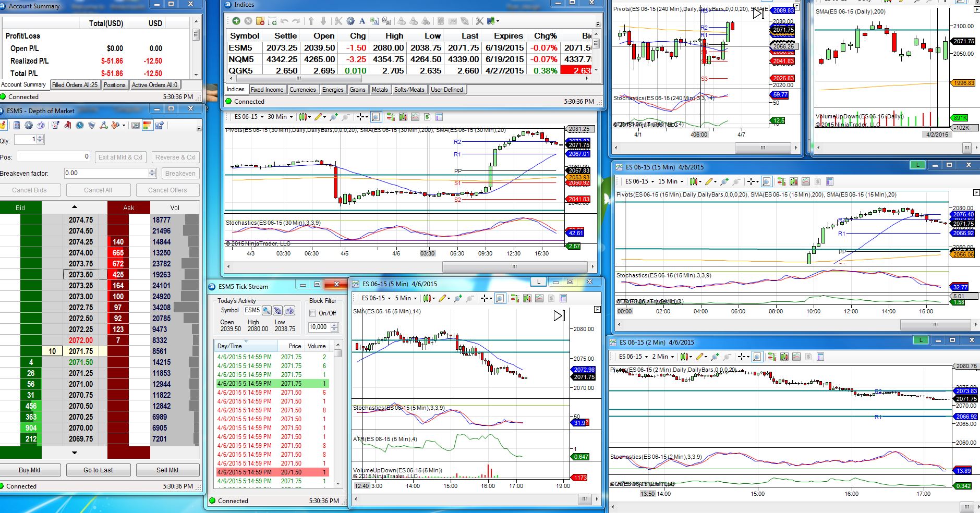
Task: Toggle zoom magnifier mode in 5 Min chart toolbar
Action: [500, 298]
